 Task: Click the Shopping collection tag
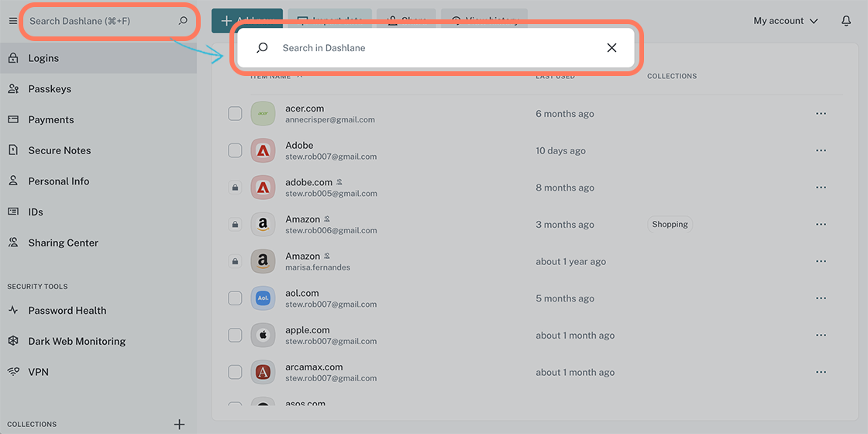(670, 225)
